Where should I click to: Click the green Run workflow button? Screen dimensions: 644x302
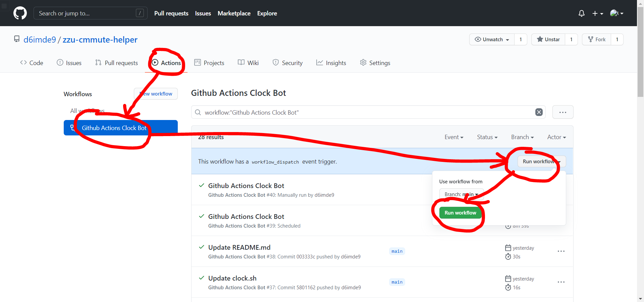coord(460,213)
